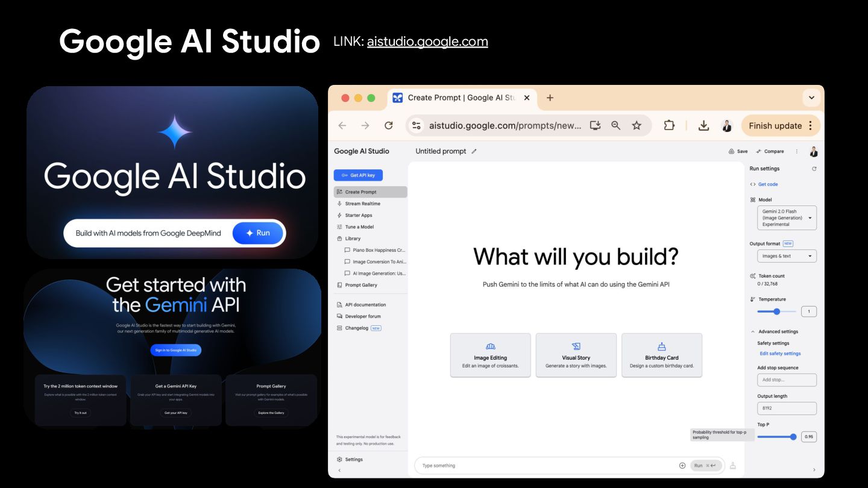Open the browser downloads icon
This screenshot has height=488, width=868.
pos(703,125)
